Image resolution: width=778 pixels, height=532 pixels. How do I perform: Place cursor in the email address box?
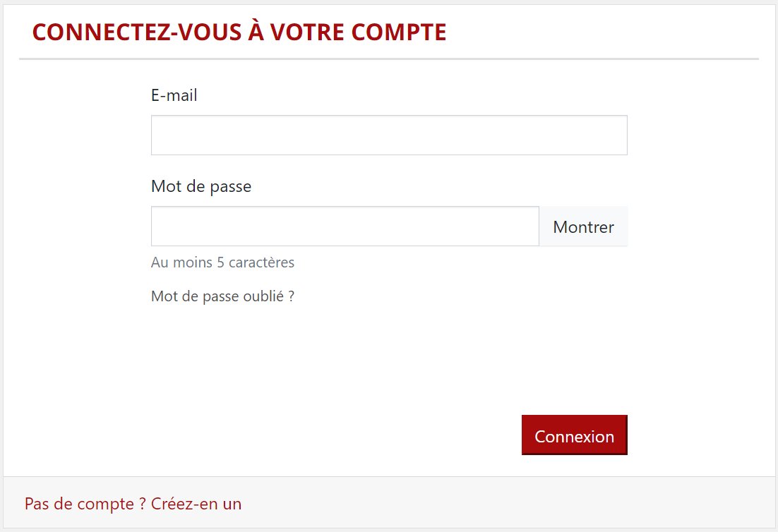click(389, 135)
